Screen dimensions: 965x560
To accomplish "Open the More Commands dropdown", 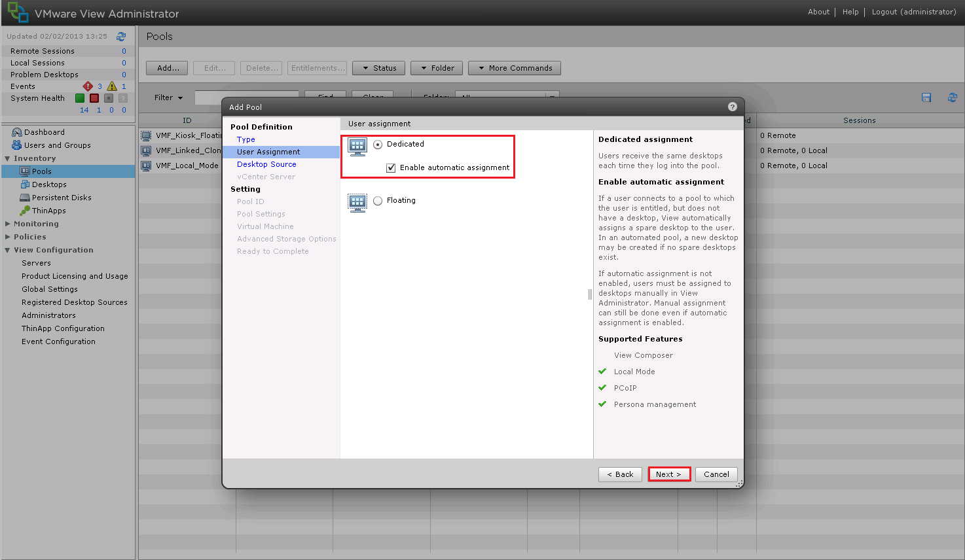I will pos(515,68).
